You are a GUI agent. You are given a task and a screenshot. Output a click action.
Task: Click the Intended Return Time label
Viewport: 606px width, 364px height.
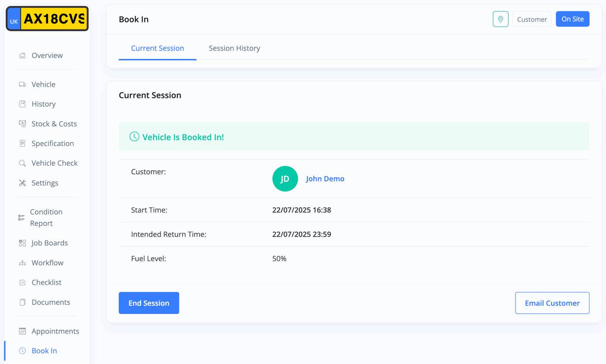168,235
